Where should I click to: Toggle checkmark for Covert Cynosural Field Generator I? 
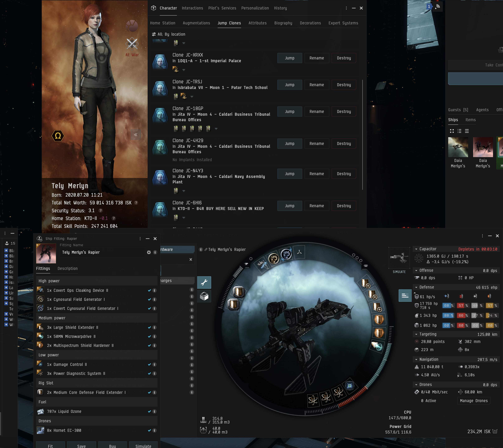pos(149,308)
